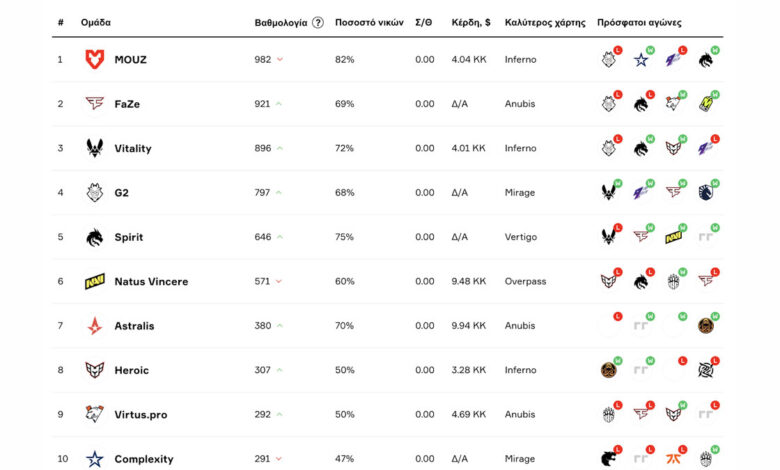Click the G2 team logo

point(95,192)
